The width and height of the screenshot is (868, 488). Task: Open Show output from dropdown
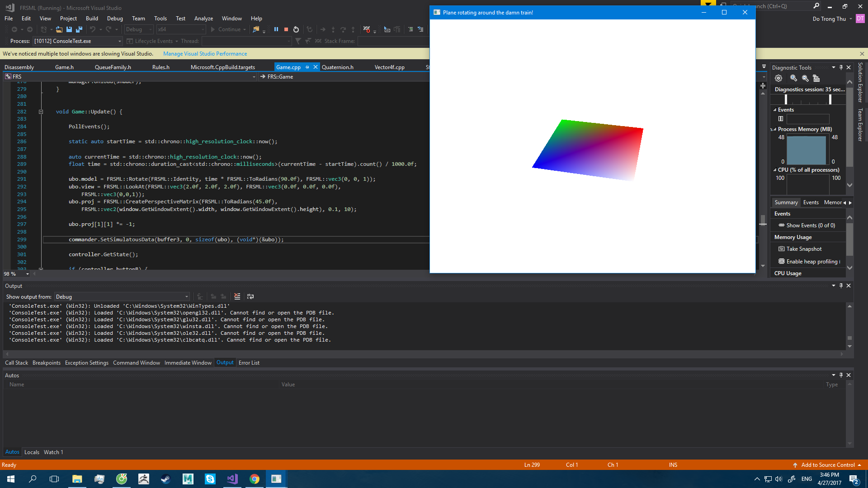tap(186, 297)
